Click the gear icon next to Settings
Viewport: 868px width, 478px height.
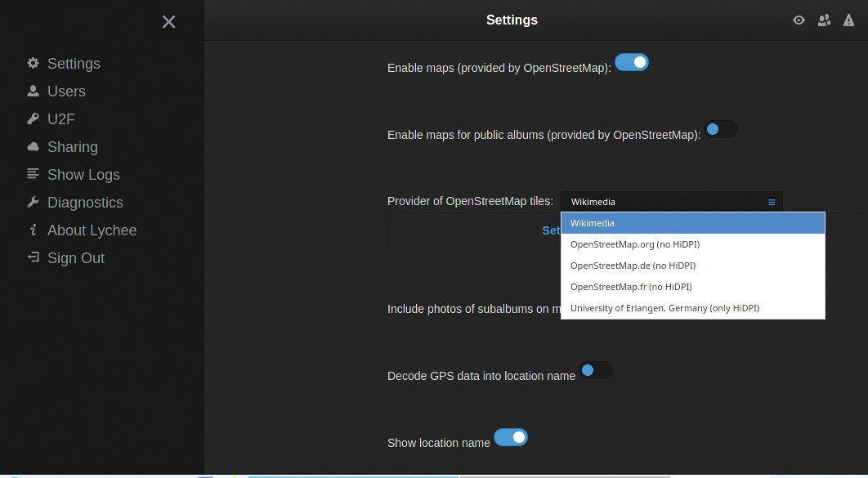pyautogui.click(x=34, y=63)
